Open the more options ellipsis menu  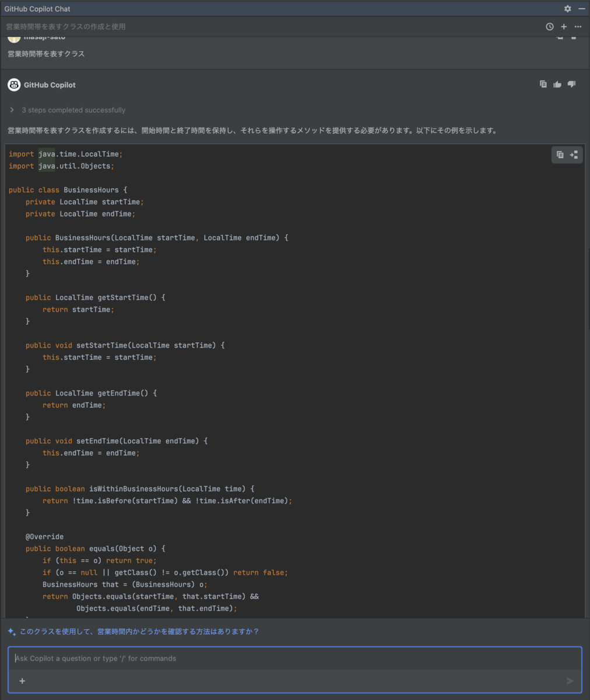[578, 27]
